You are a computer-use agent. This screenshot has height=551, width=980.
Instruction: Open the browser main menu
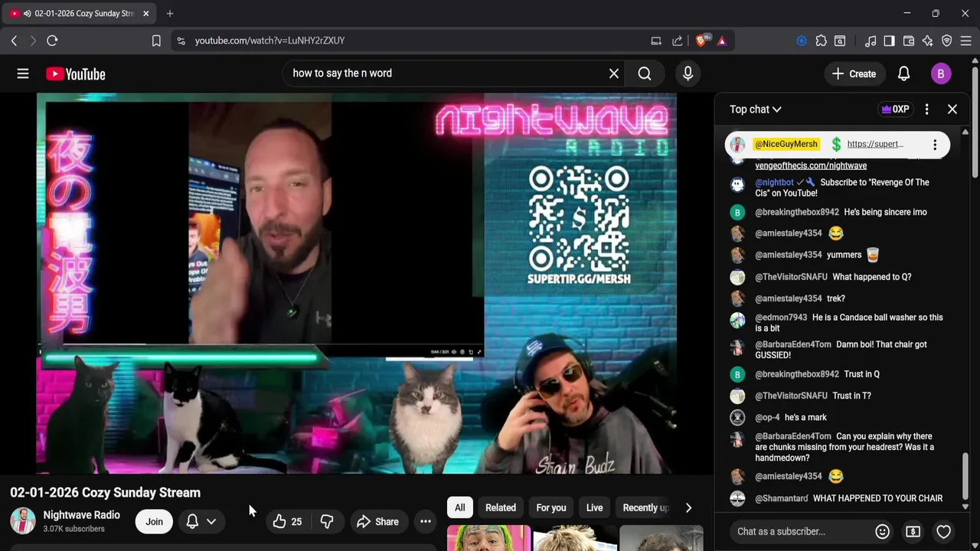(x=966, y=41)
